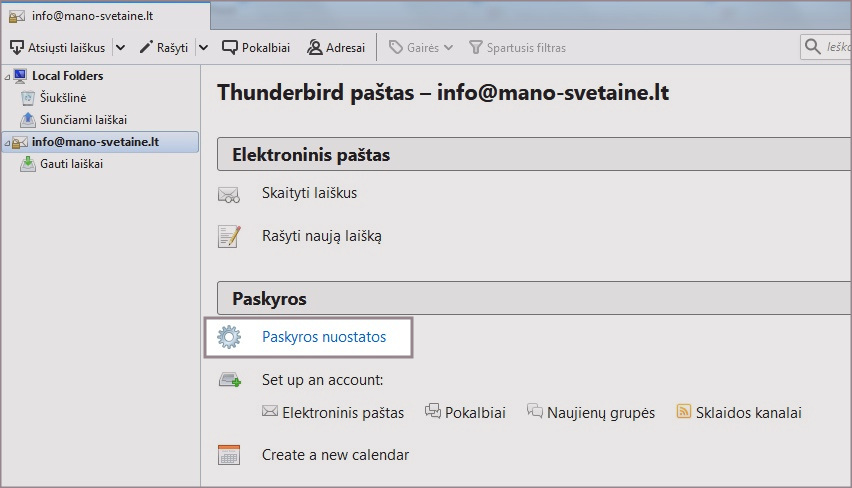
Task: Click the gear icon for Paskyros nuostatos
Action: tap(229, 337)
